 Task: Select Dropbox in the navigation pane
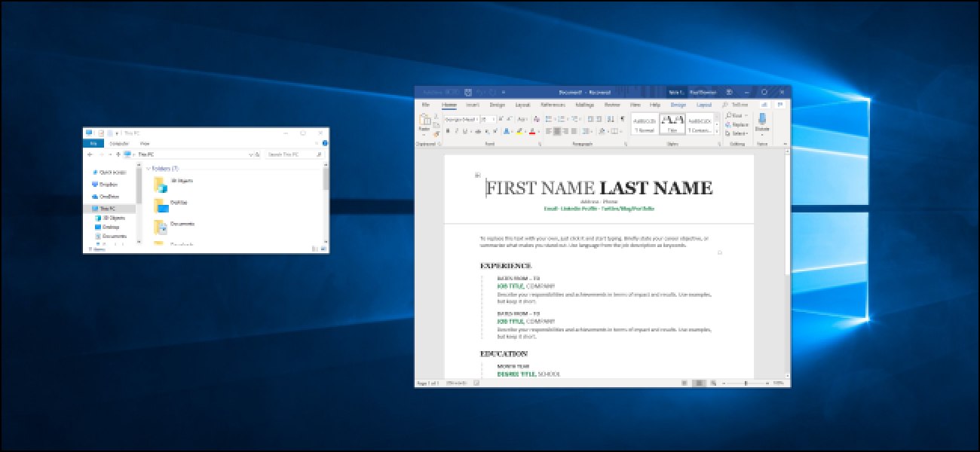[x=105, y=185]
